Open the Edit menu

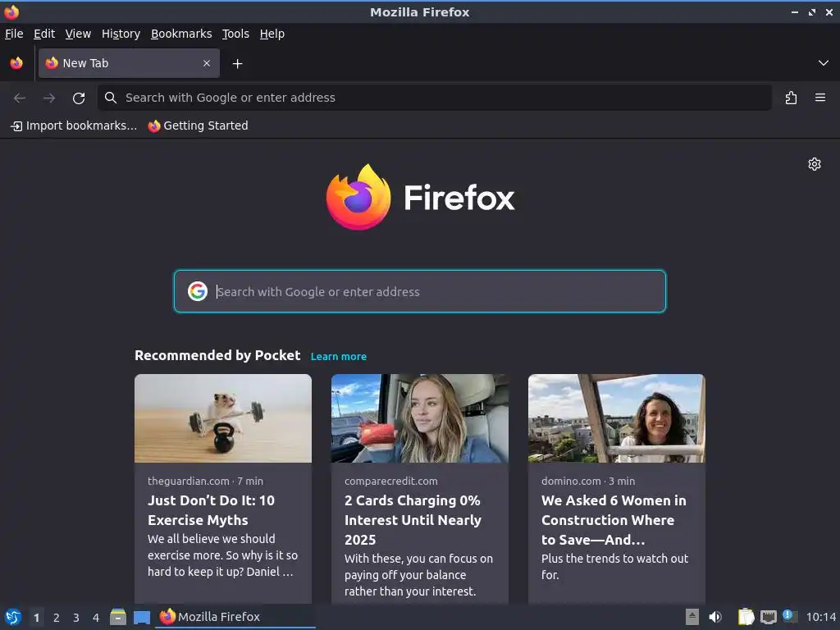44,34
